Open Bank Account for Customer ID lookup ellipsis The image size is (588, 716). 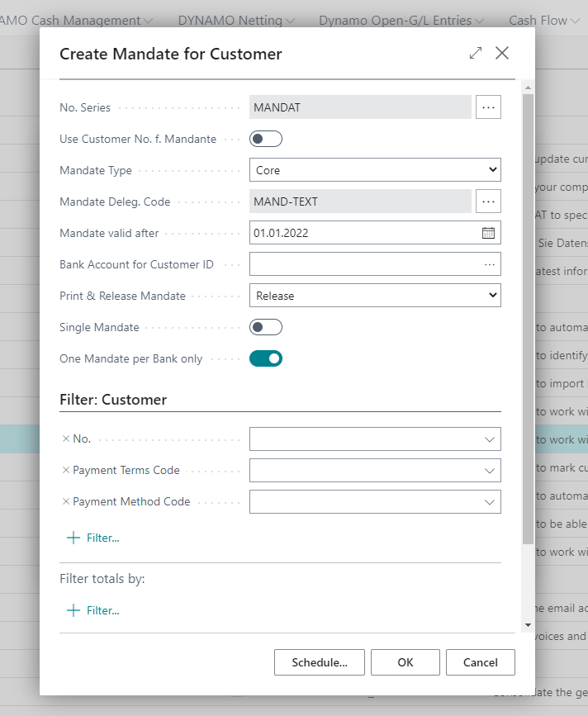490,264
